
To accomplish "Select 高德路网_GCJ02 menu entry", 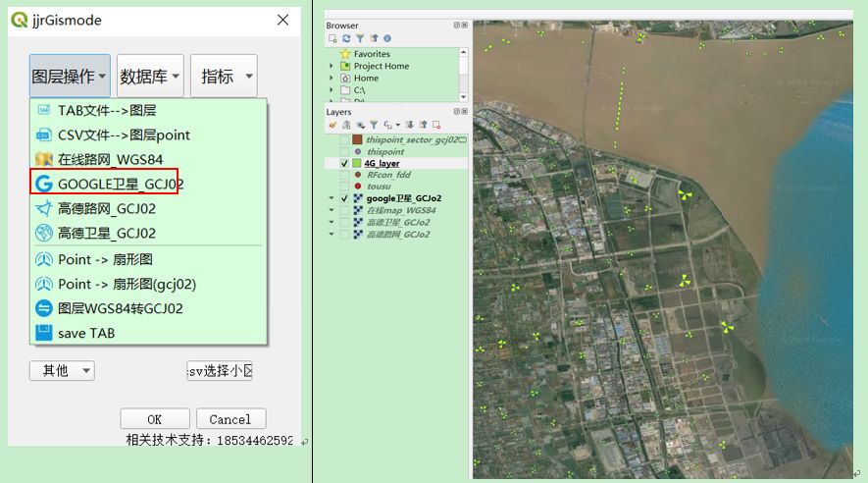I will click(x=148, y=208).
